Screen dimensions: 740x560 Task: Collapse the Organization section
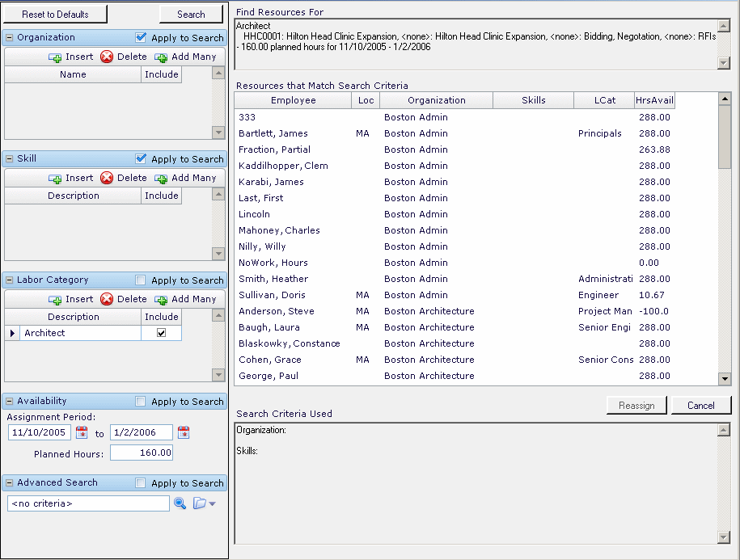[x=9, y=38]
